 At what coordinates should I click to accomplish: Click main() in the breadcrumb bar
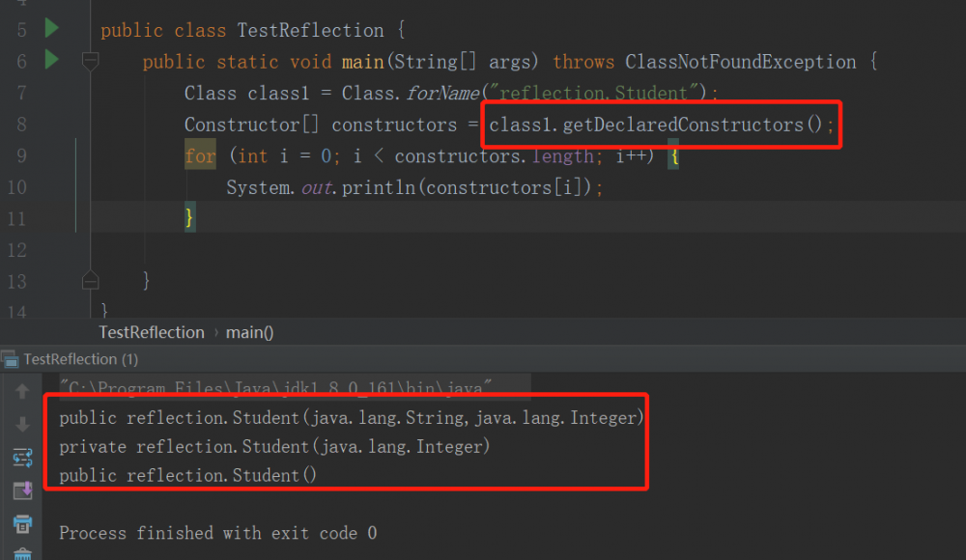tap(250, 332)
